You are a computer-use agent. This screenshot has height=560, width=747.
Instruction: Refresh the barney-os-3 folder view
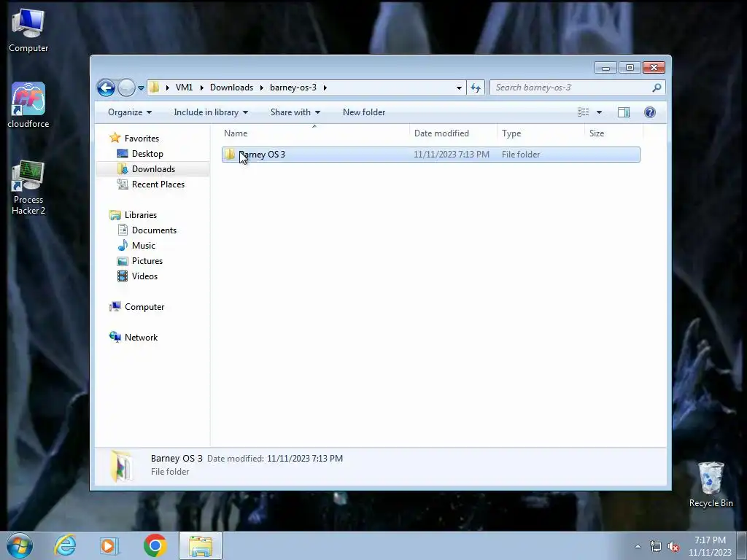[476, 87]
